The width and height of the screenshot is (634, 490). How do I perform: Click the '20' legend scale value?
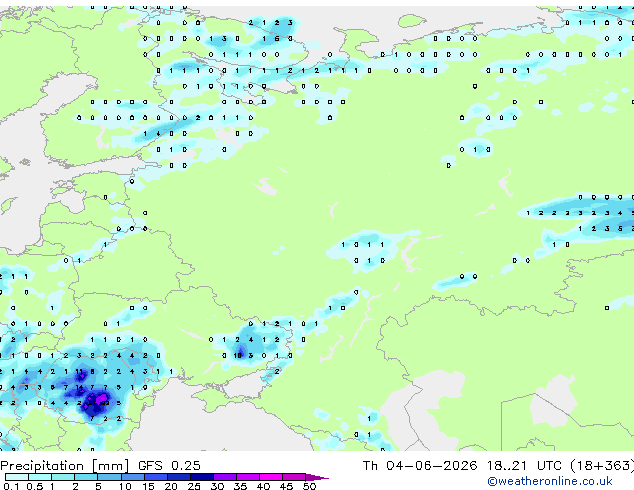pos(171,486)
